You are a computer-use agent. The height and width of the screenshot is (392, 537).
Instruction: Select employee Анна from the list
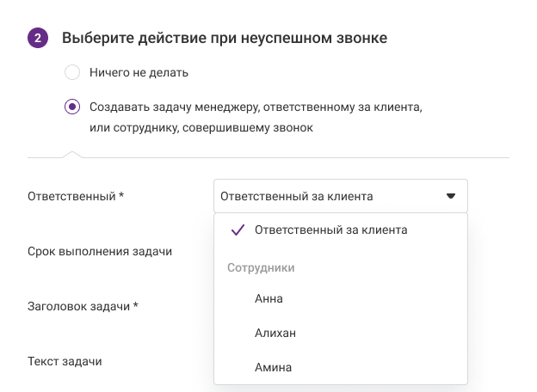pyautogui.click(x=268, y=299)
